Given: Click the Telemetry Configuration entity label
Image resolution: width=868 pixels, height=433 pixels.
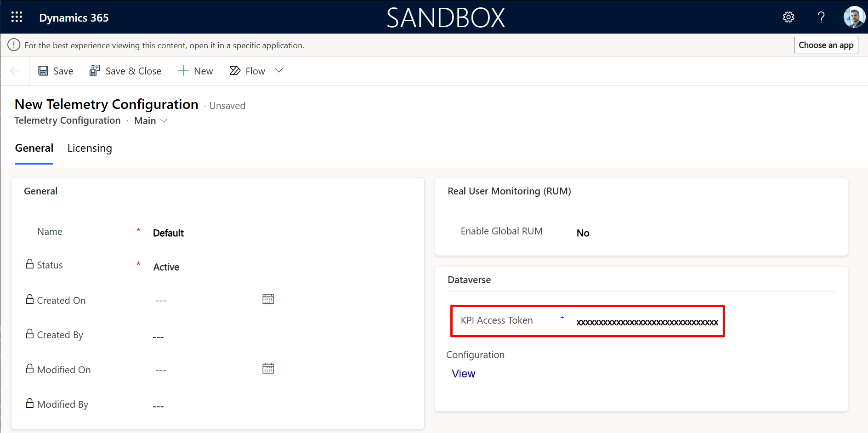Looking at the screenshot, I should [x=68, y=120].
